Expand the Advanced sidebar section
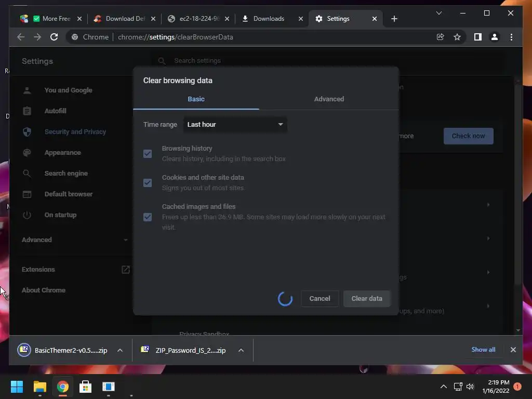Screen dimensions: 532x399 pos(75,240)
